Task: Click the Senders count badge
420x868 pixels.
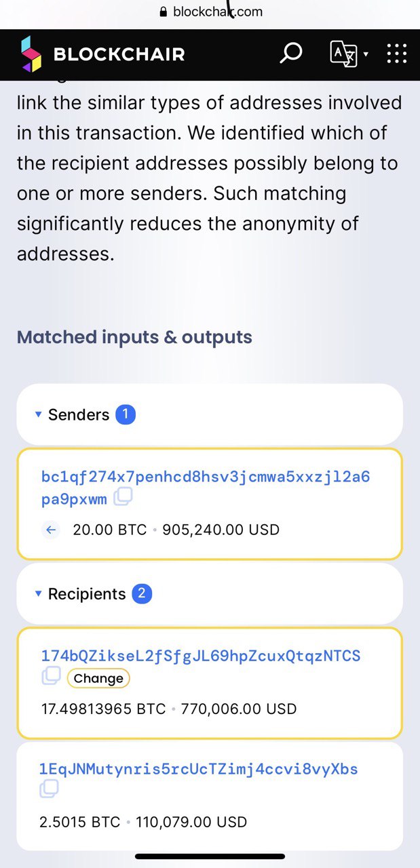Action: coord(126,414)
